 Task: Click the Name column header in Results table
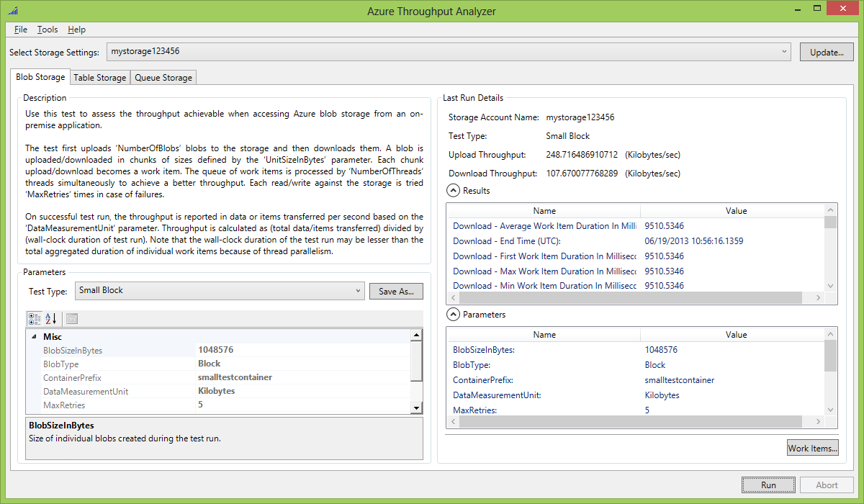[x=544, y=211]
